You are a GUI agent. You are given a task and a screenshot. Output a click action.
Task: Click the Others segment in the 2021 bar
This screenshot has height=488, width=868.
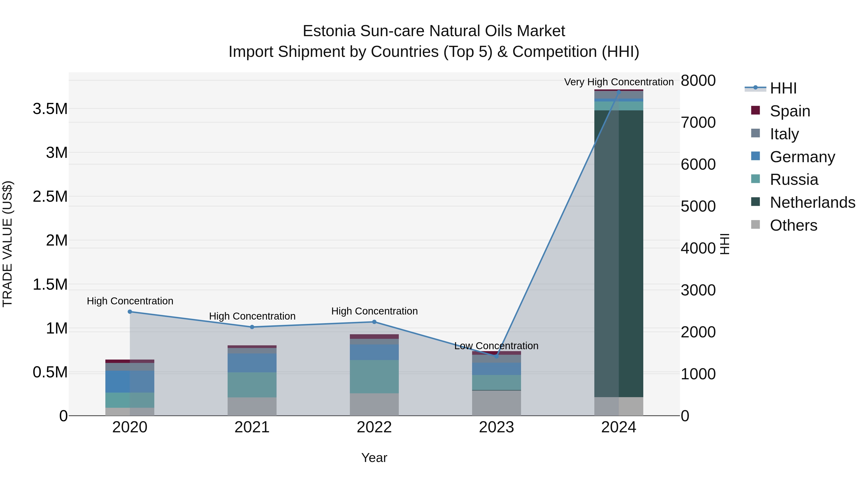click(x=252, y=407)
